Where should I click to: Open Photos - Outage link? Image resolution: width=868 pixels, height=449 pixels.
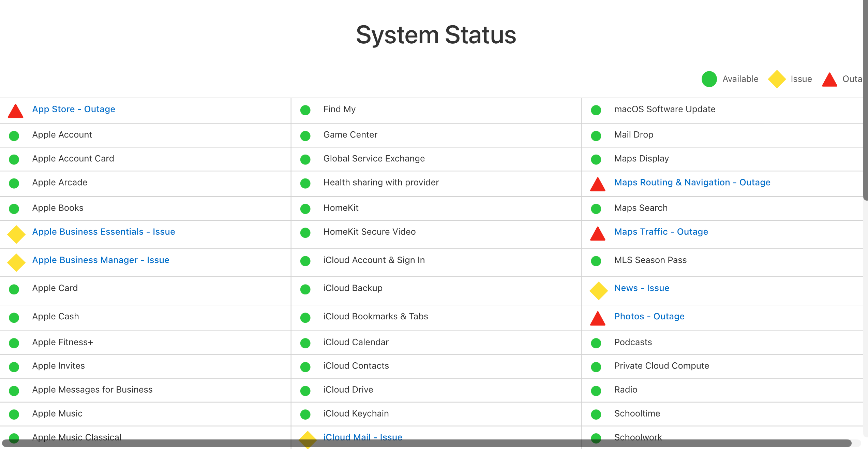tap(649, 316)
